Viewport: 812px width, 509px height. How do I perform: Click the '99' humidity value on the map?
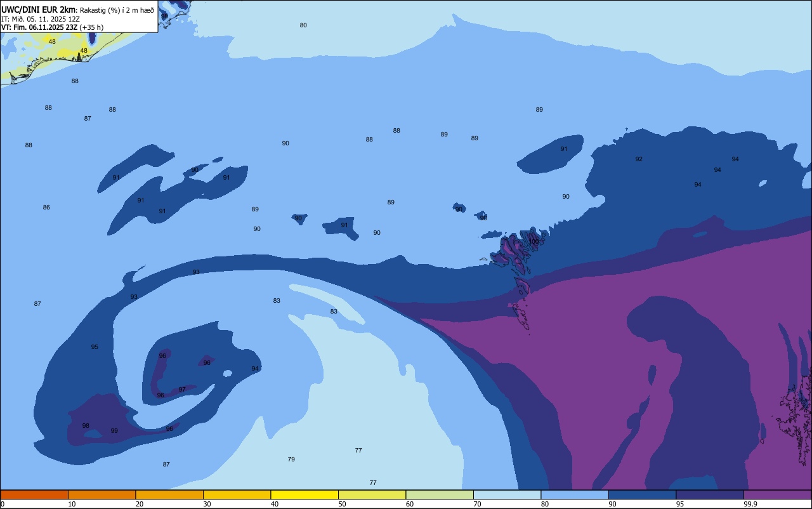click(114, 431)
